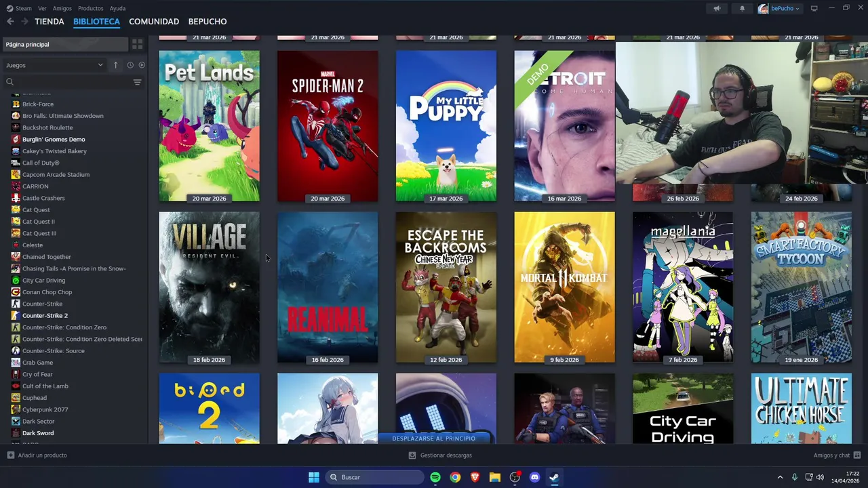Click the Brick-Force game icon
This screenshot has width=868, height=488.
(16, 104)
